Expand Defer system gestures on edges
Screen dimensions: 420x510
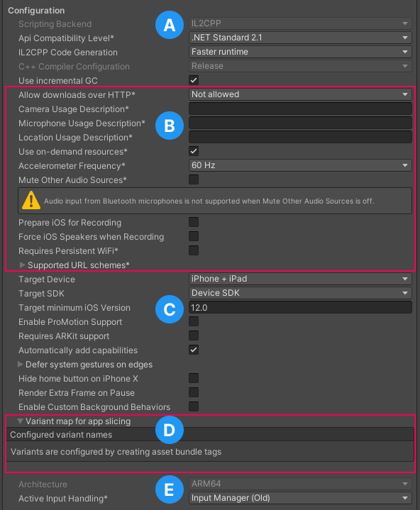[20, 365]
